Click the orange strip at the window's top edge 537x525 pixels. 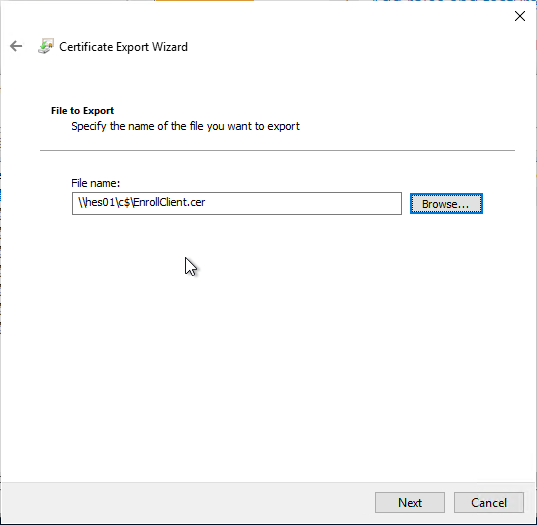[204, 0]
